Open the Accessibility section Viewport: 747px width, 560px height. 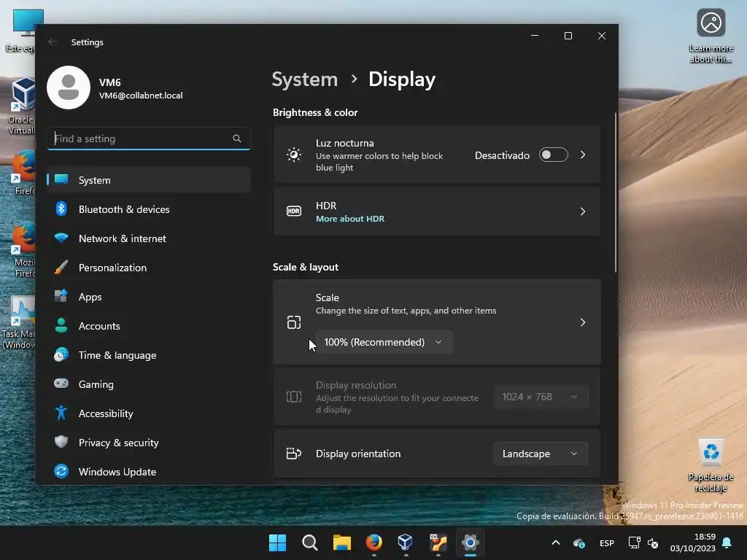(149, 413)
